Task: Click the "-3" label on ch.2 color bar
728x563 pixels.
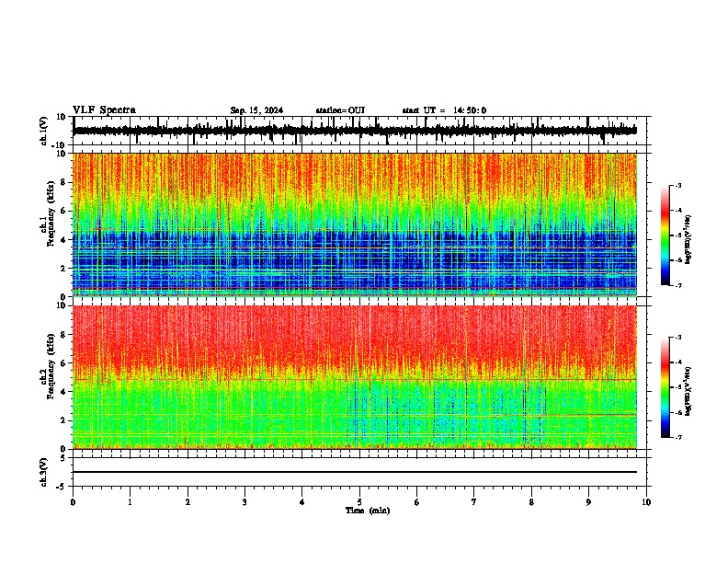Action: click(677, 338)
